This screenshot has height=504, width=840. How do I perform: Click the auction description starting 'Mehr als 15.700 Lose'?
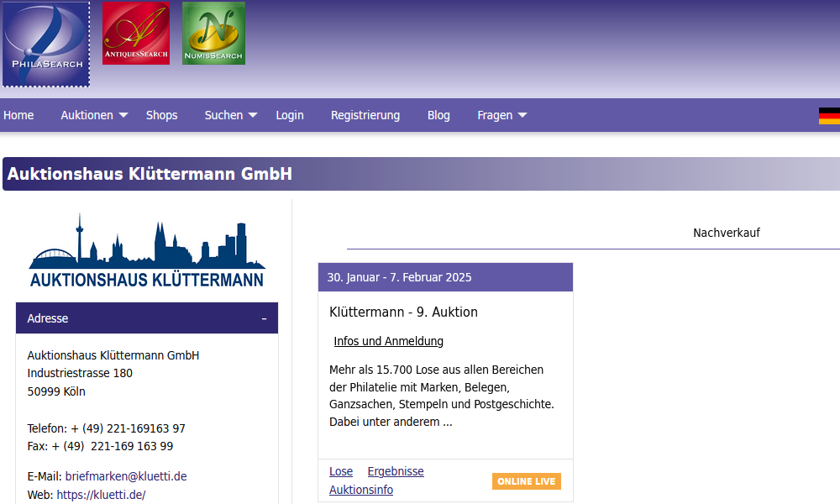pyautogui.click(x=442, y=396)
